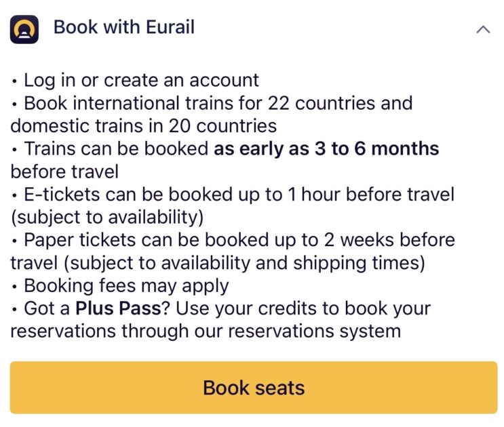
Task: Click "Got a" before Plus Pass
Action: coord(47,308)
